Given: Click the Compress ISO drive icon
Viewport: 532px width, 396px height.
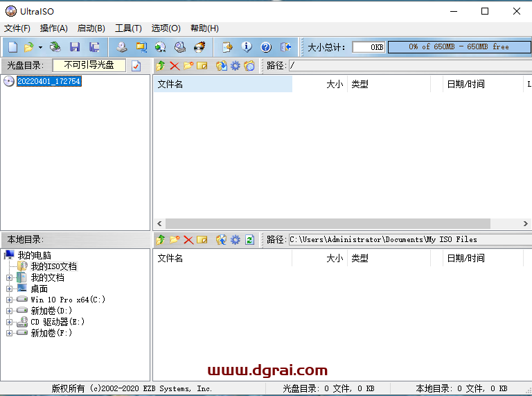Looking at the screenshot, I should (x=180, y=47).
